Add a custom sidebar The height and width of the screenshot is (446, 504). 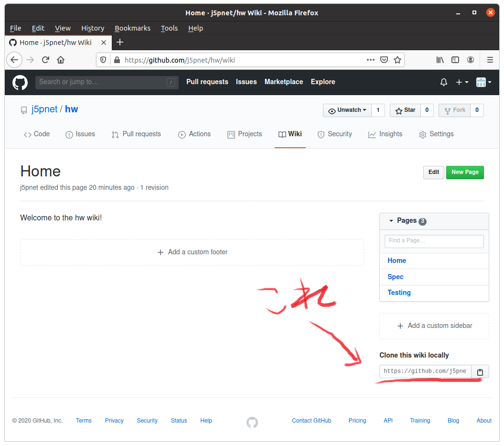434,326
